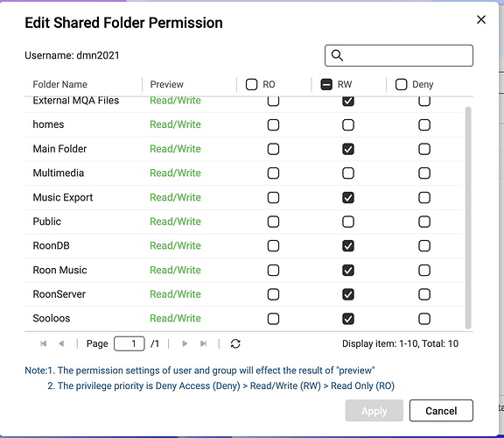The width and height of the screenshot is (504, 438).
Task: Check Deny for RoonServer
Action: (424, 294)
